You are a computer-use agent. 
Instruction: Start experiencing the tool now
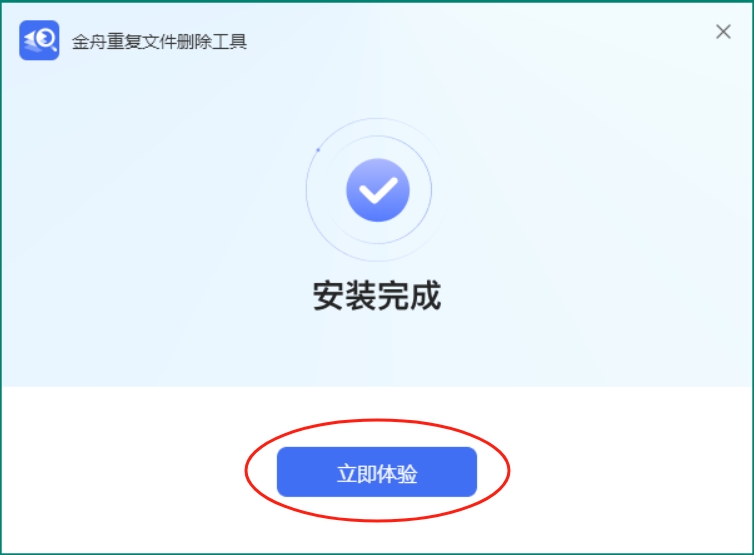[377, 472]
